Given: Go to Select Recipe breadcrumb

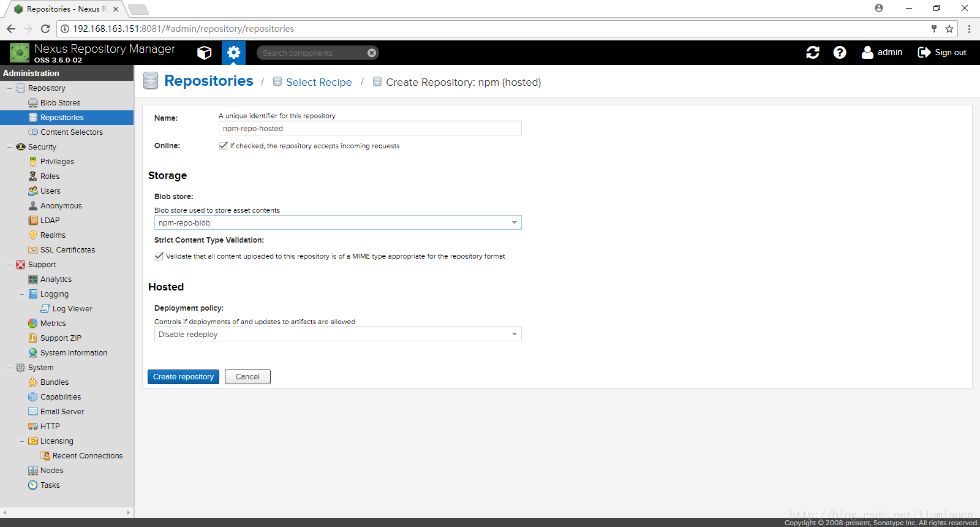Looking at the screenshot, I should click(x=318, y=82).
